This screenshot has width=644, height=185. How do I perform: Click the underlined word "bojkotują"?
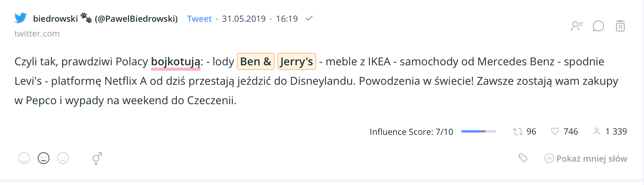(x=176, y=62)
